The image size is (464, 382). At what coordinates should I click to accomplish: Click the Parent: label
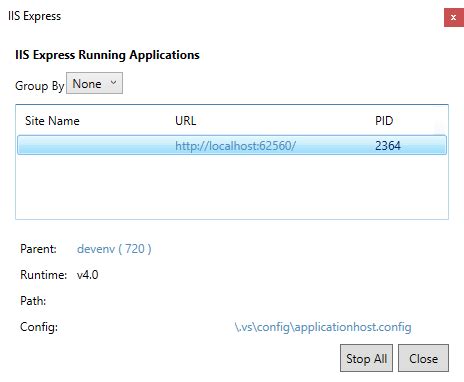38,249
